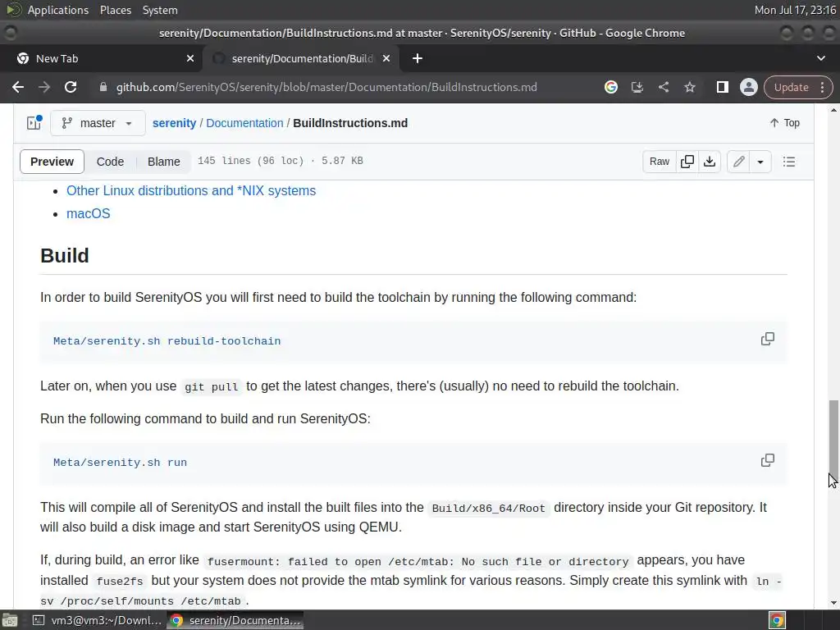Open the tab search chevron dropdown
Screen dimensions: 840x630
820,58
